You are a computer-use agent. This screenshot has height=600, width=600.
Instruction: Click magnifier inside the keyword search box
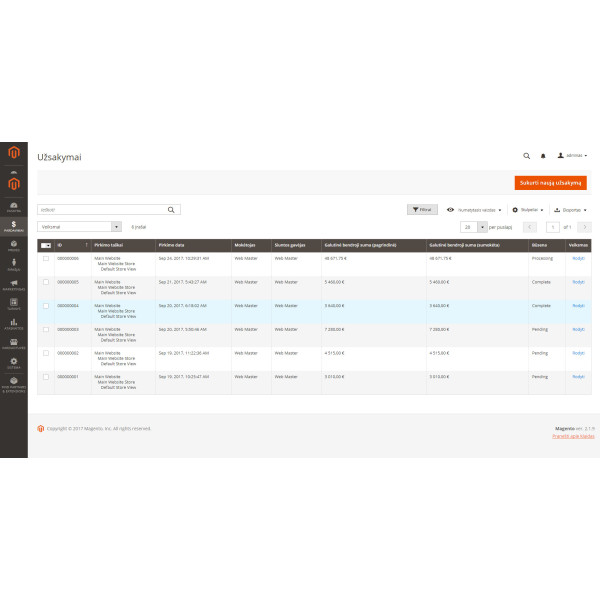point(171,210)
